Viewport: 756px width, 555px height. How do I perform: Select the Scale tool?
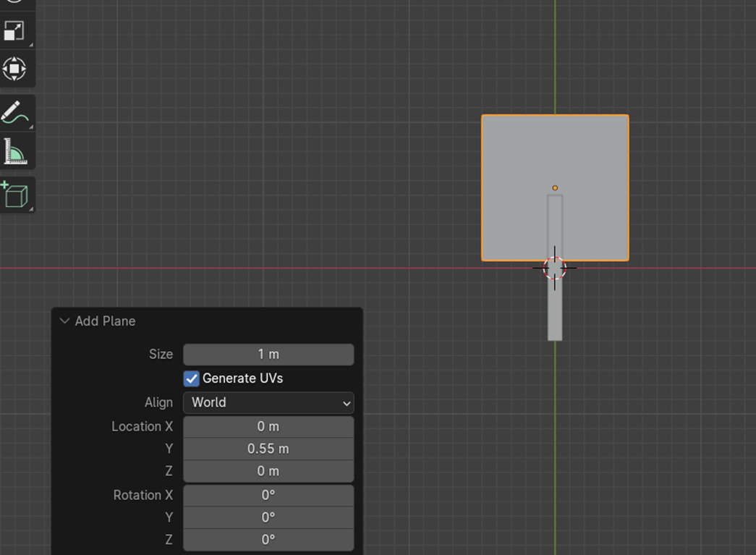14,31
